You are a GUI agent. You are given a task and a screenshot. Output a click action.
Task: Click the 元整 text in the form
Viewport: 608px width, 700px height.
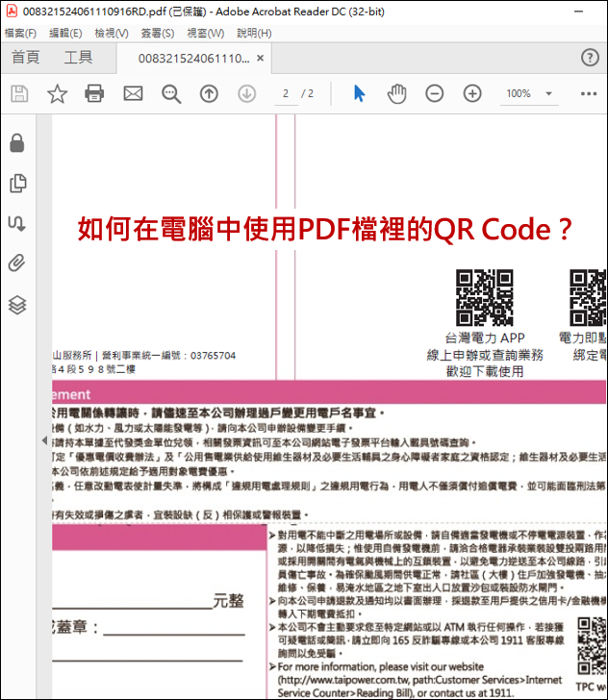(228, 601)
